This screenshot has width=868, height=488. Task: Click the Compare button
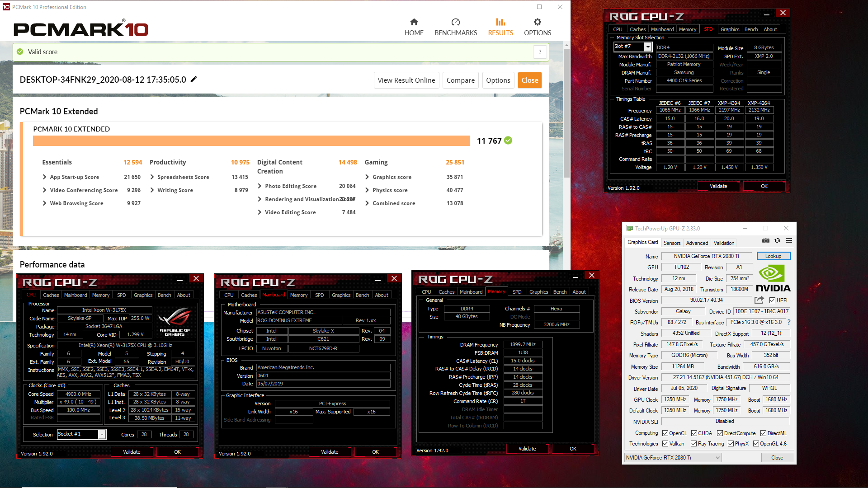[461, 80]
